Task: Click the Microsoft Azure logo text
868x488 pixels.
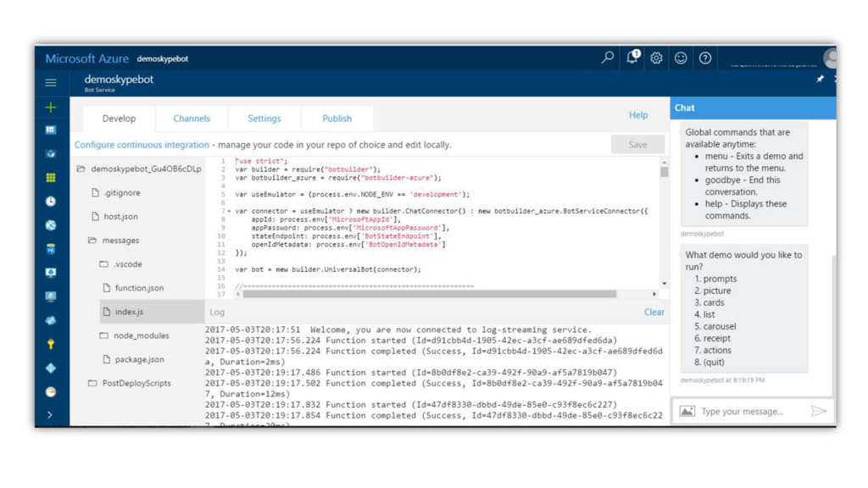Action: pyautogui.click(x=87, y=58)
